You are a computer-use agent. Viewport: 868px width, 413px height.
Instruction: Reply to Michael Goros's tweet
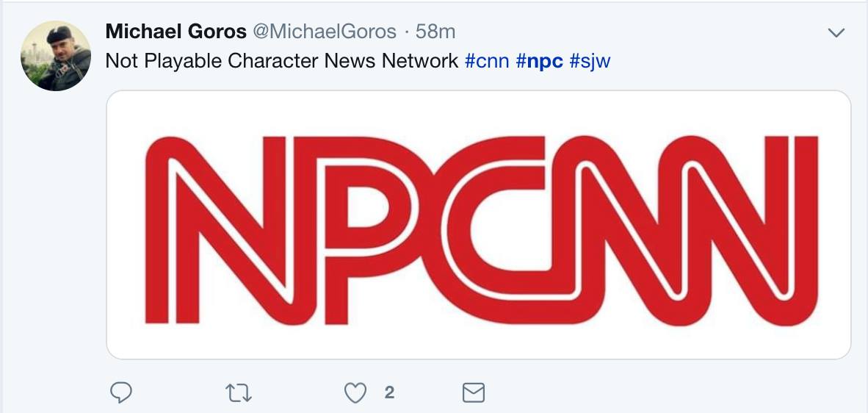click(120, 394)
